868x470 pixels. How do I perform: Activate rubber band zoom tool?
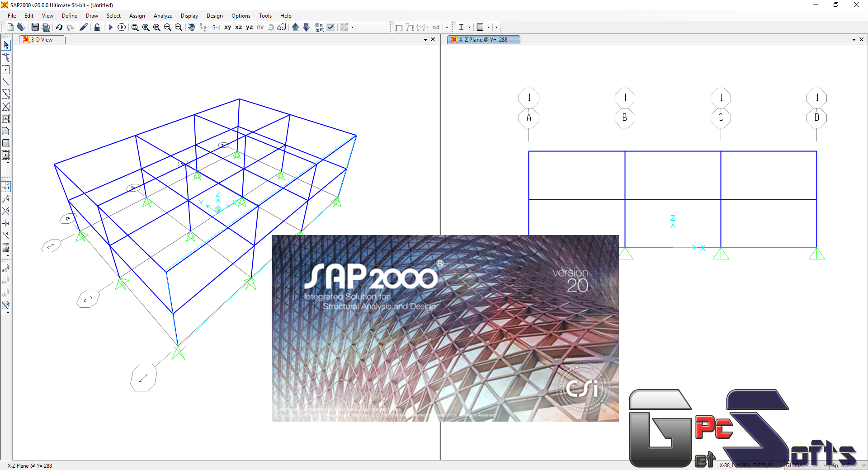[x=135, y=27]
